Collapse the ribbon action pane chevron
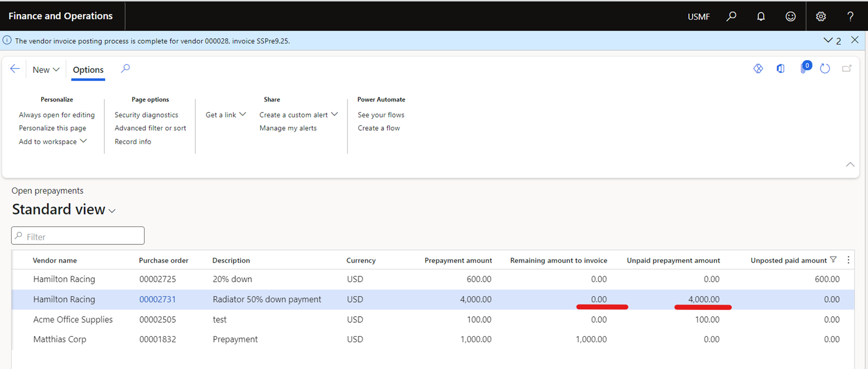 click(850, 164)
